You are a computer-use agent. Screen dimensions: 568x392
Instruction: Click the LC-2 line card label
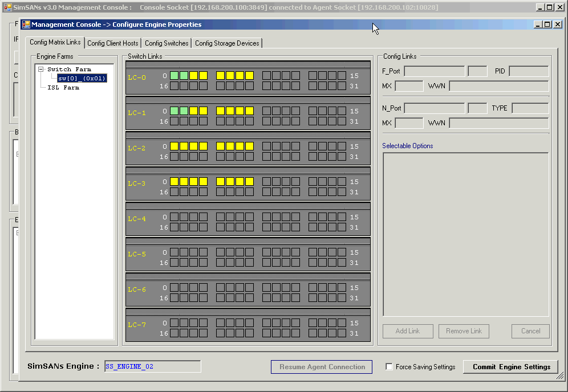coord(137,148)
